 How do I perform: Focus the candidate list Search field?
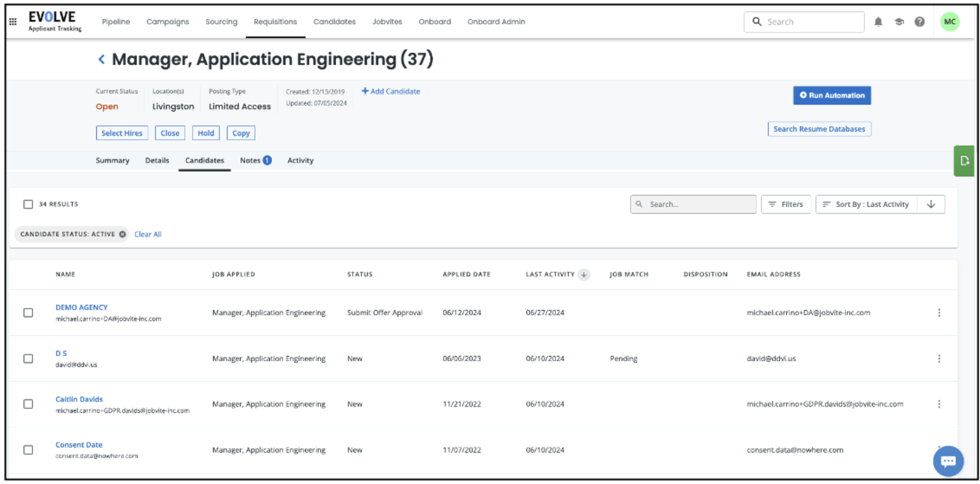pyautogui.click(x=693, y=204)
